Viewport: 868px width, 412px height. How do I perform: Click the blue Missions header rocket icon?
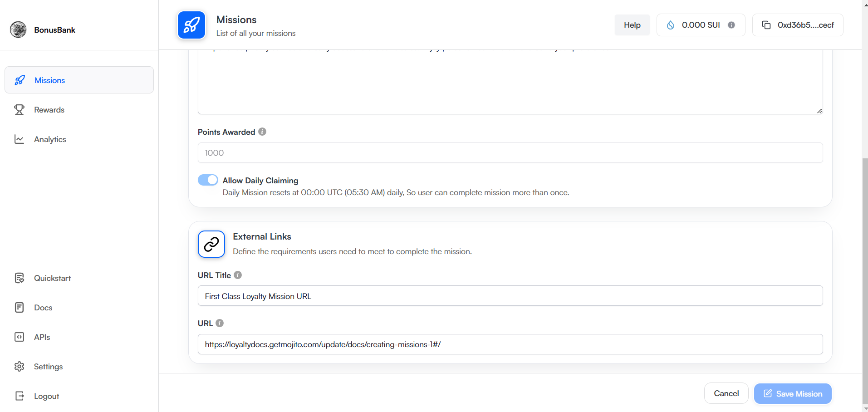191,25
